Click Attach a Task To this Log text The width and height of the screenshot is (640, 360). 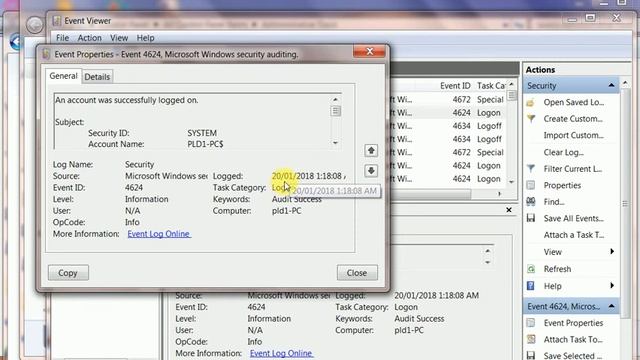(x=573, y=235)
